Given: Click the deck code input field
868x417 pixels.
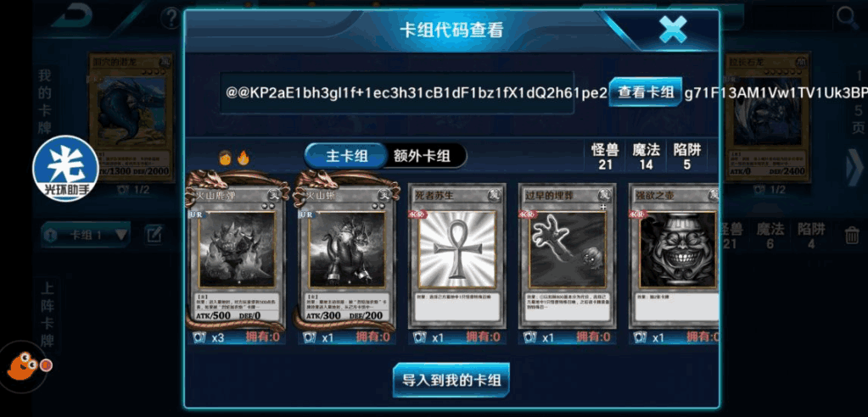Looking at the screenshot, I should click(397, 93).
